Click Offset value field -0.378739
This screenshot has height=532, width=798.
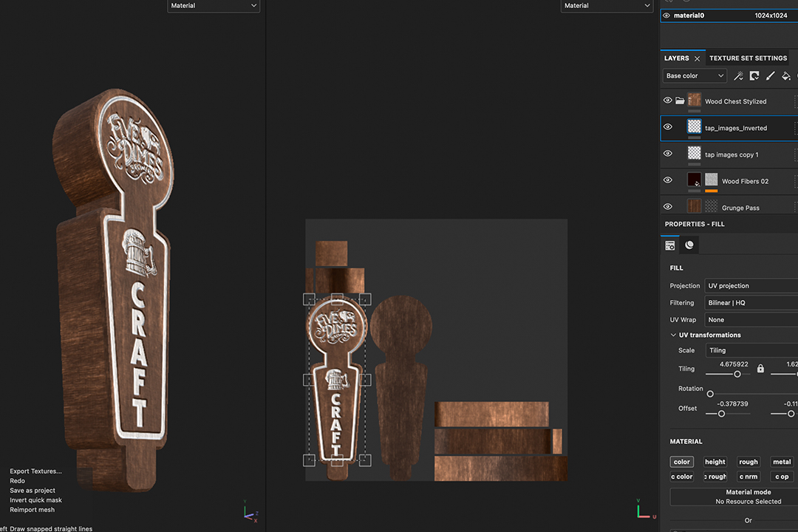(x=732, y=403)
